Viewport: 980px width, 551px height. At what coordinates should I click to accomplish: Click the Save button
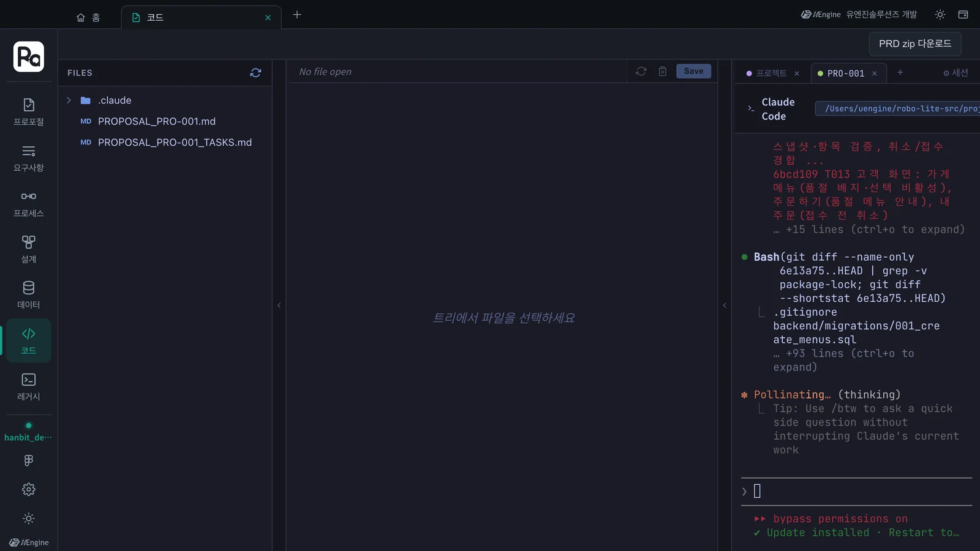(693, 71)
